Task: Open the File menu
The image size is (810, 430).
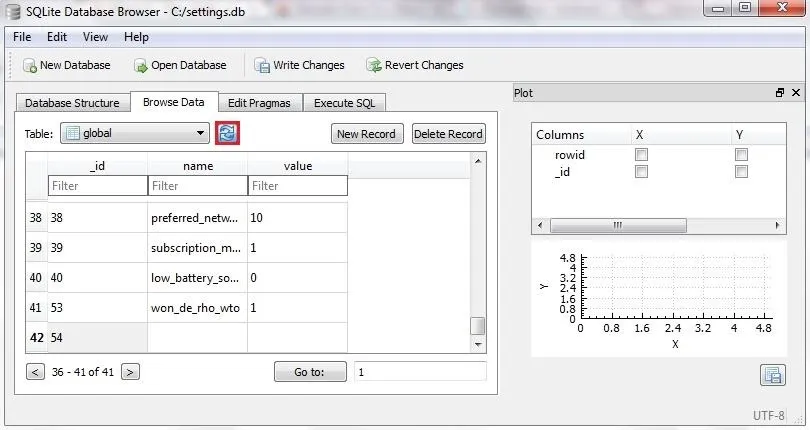Action: (22, 37)
